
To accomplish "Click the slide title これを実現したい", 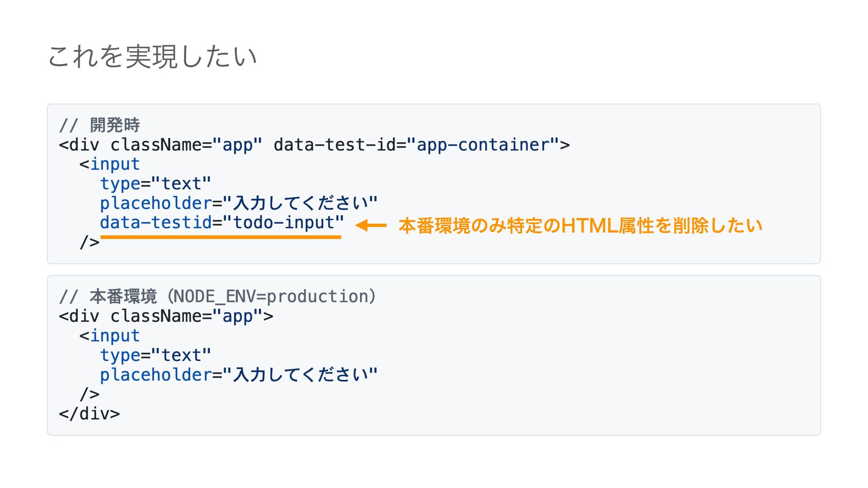I will coord(152,56).
